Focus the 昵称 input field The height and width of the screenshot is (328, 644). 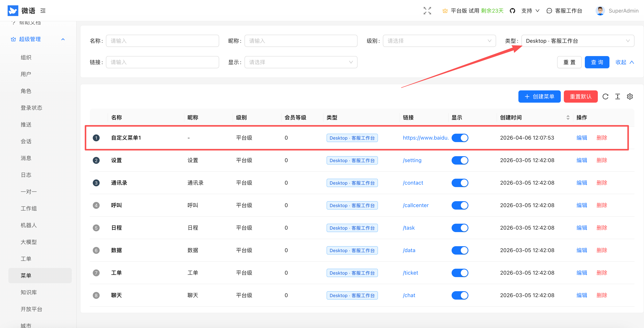coord(301,41)
